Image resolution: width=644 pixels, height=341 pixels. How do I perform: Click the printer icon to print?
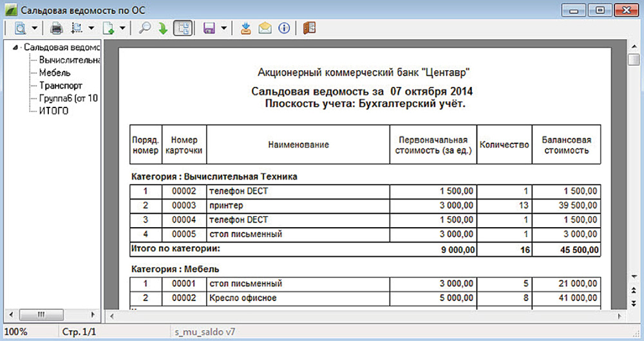click(57, 28)
